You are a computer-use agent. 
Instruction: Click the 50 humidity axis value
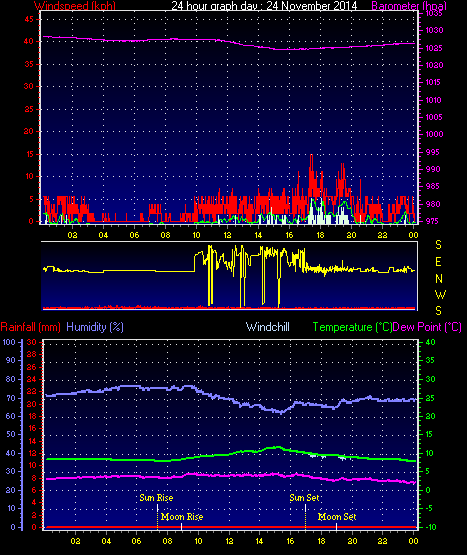coord(11,434)
